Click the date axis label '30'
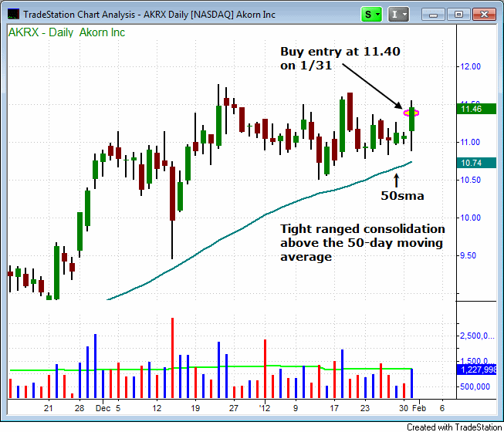Screen dimensions: 504x432 404,408
